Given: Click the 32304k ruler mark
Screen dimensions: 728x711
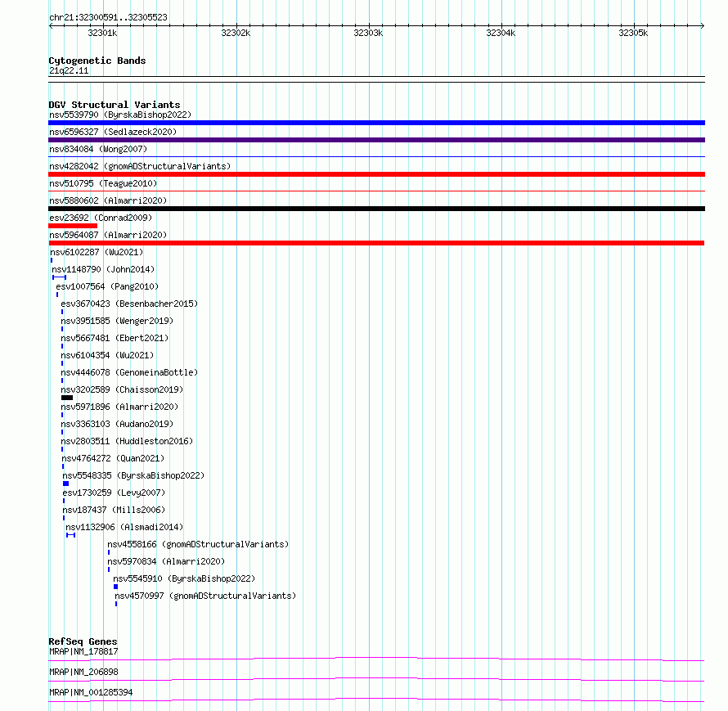Looking at the screenshot, I should coord(501,33).
